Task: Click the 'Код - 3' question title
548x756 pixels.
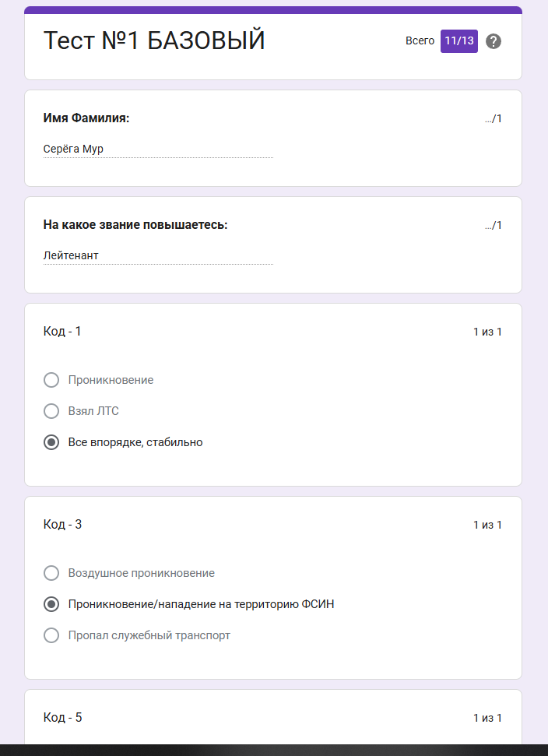Action: tap(61, 524)
